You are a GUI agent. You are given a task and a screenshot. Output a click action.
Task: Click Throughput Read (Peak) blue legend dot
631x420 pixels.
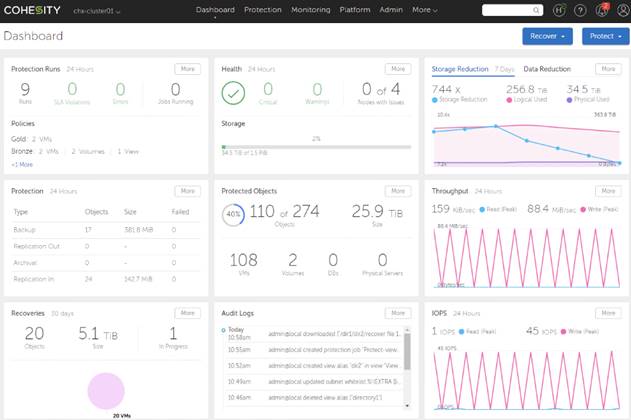point(482,210)
